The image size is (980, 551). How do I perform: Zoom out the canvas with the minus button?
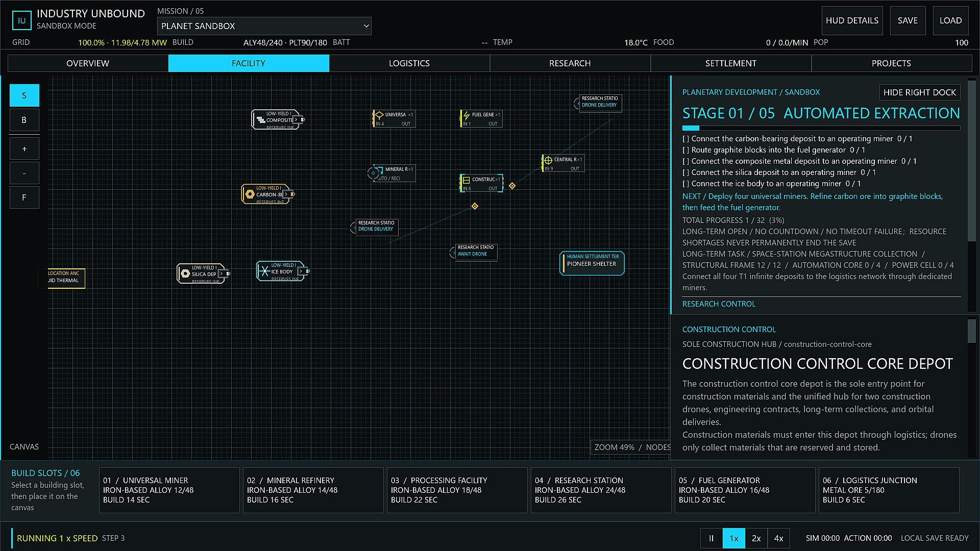coord(24,173)
